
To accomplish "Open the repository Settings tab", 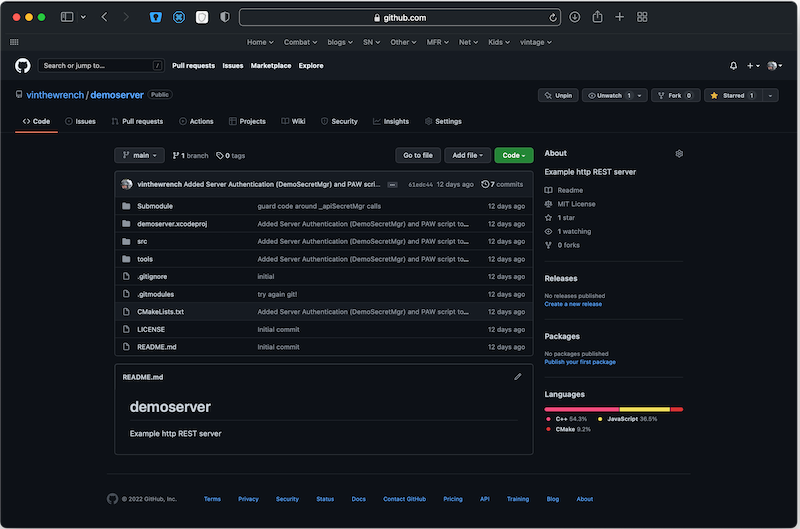I will point(443,121).
